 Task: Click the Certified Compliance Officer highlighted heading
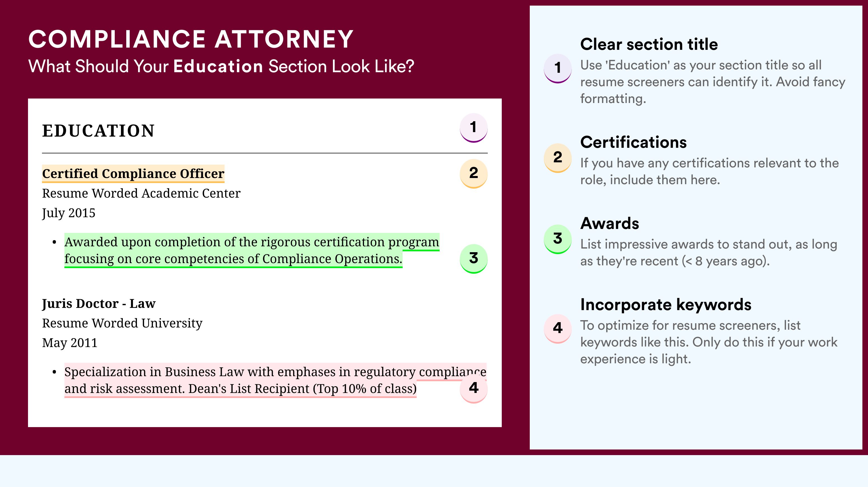(133, 174)
